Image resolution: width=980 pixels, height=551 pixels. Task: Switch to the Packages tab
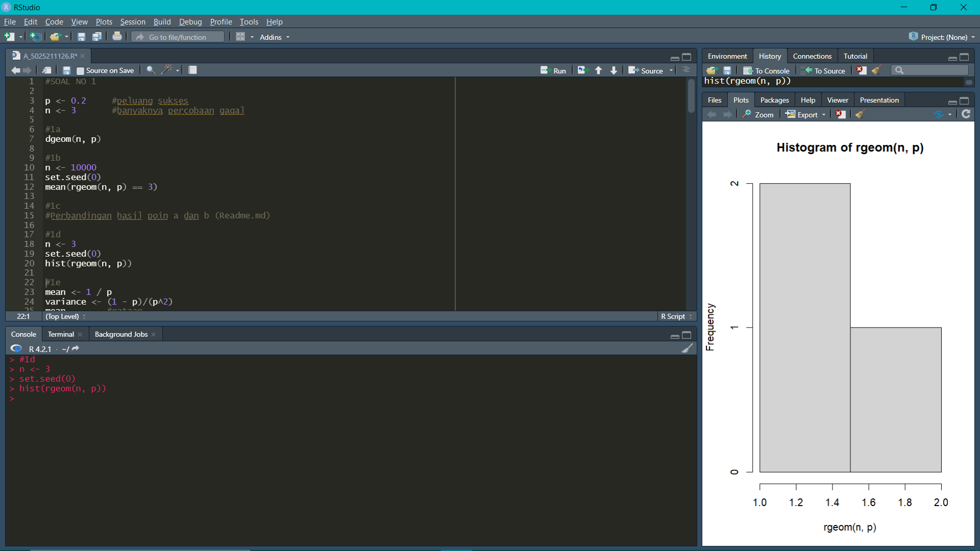coord(774,99)
